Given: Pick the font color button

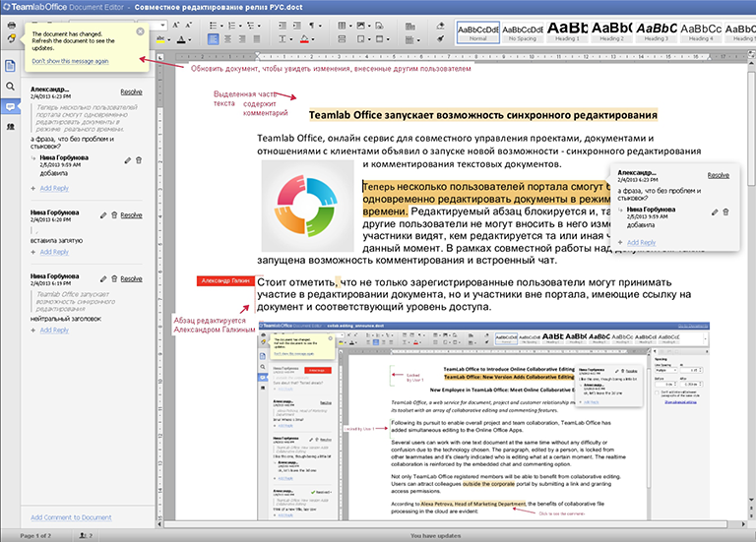Looking at the screenshot, I should [181, 39].
